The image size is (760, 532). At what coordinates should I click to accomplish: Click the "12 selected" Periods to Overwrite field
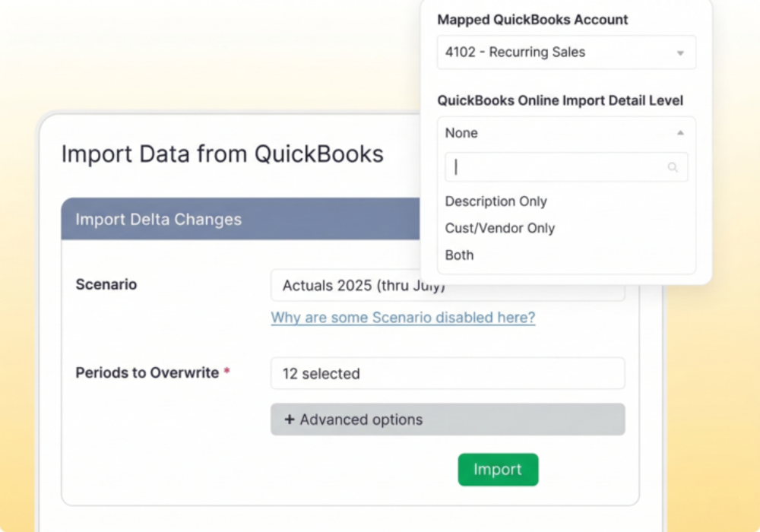[x=448, y=373]
